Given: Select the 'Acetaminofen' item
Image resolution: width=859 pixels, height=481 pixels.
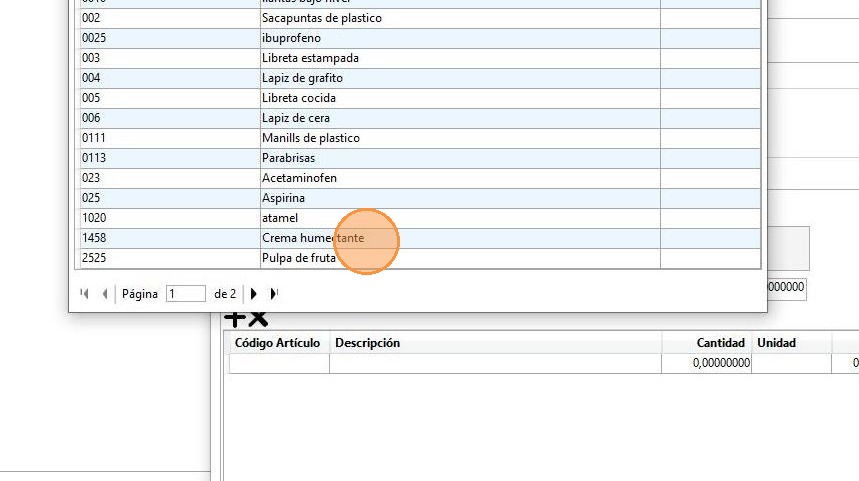Looking at the screenshot, I should 420,178.
